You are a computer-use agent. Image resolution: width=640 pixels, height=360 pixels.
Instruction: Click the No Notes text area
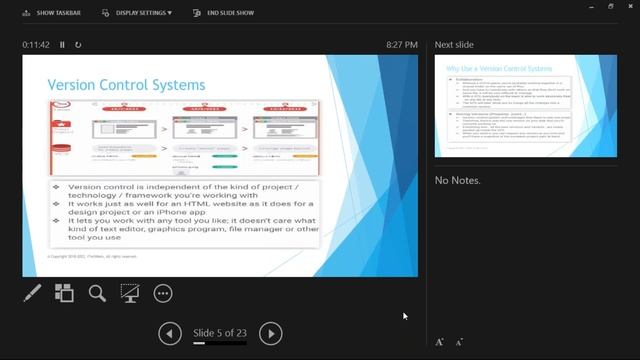(458, 180)
